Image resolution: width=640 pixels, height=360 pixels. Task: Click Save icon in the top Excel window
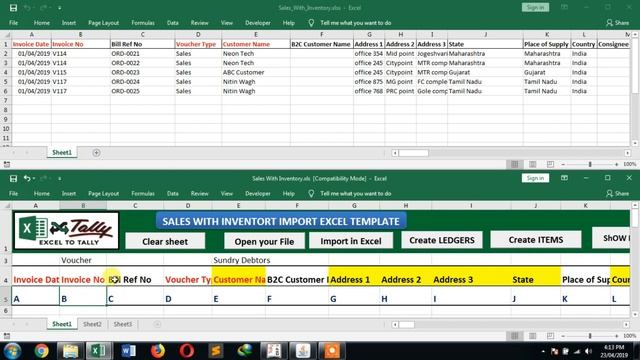[13, 8]
